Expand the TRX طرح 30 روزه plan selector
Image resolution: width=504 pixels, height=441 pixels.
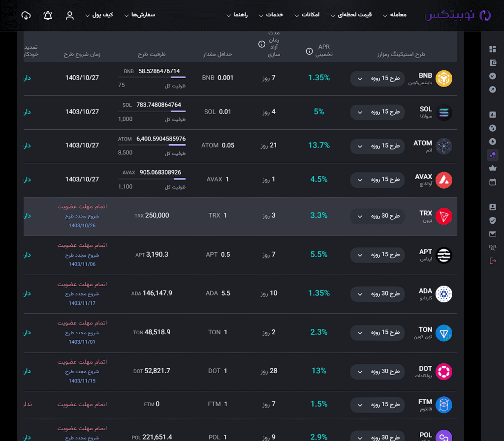(377, 216)
